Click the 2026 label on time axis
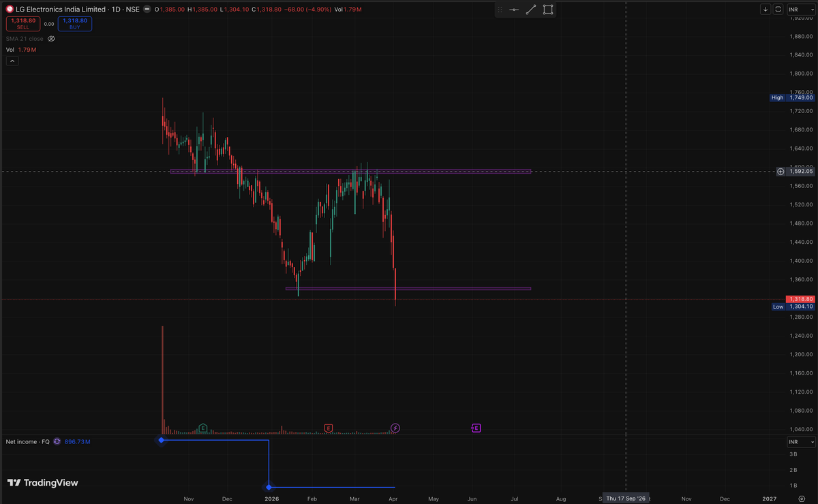This screenshot has width=818, height=504. point(271,499)
